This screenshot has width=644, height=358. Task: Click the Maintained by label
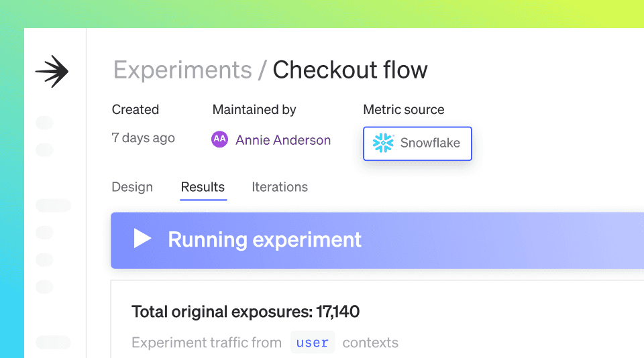point(254,110)
